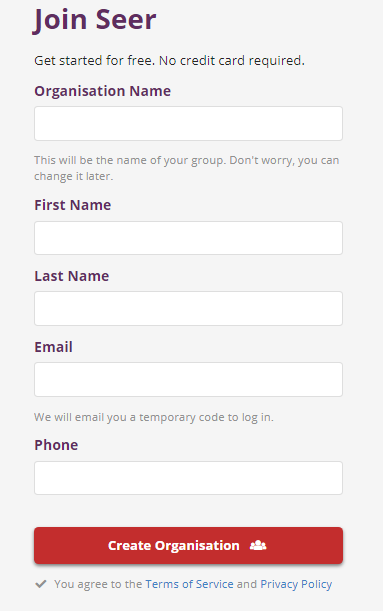Click the 'Get started for free' tagline
The height and width of the screenshot is (611, 383).
(x=169, y=60)
